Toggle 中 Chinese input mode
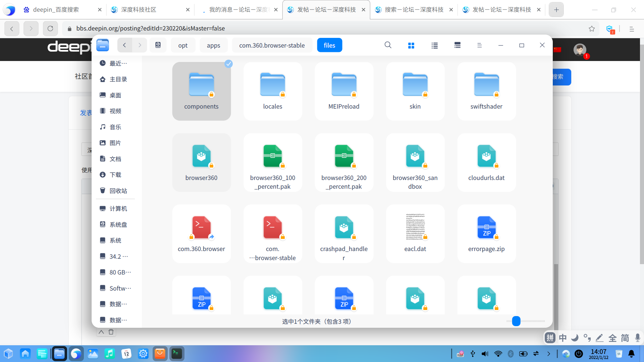This screenshot has width=644, height=362. 562,338
